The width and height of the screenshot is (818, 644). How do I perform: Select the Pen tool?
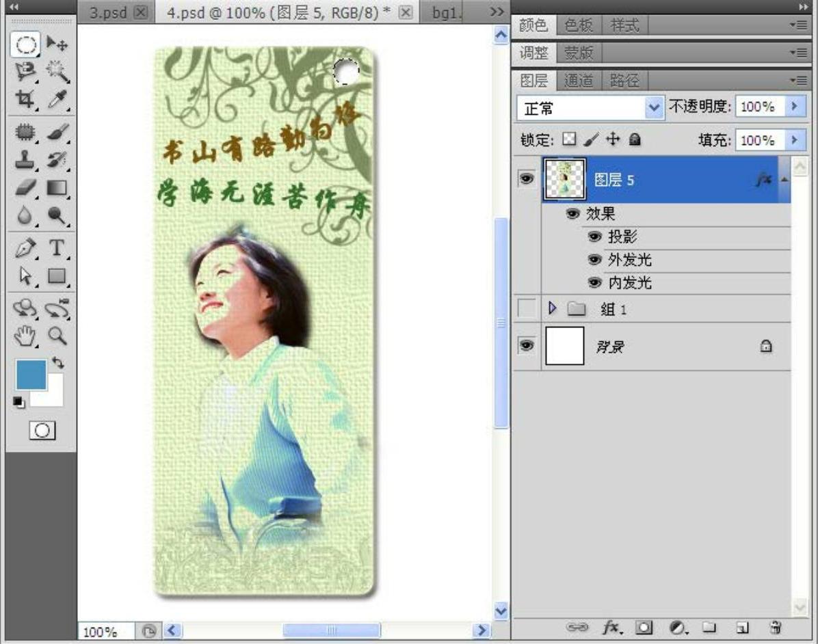point(25,247)
